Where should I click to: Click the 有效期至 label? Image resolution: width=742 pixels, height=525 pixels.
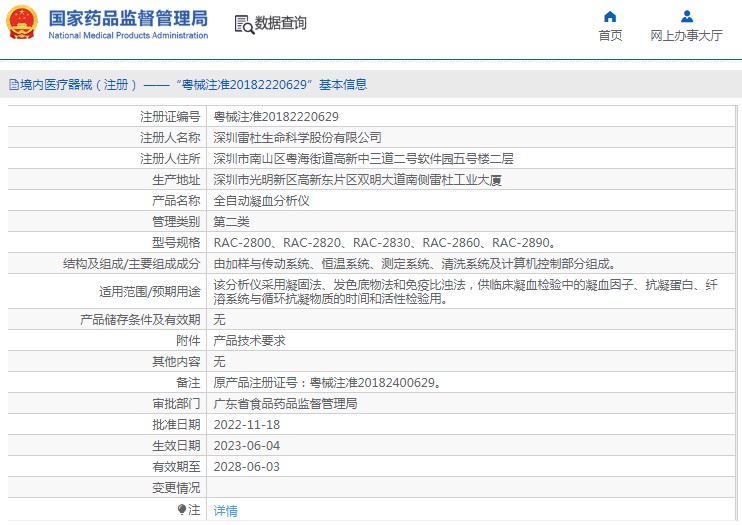tap(176, 467)
